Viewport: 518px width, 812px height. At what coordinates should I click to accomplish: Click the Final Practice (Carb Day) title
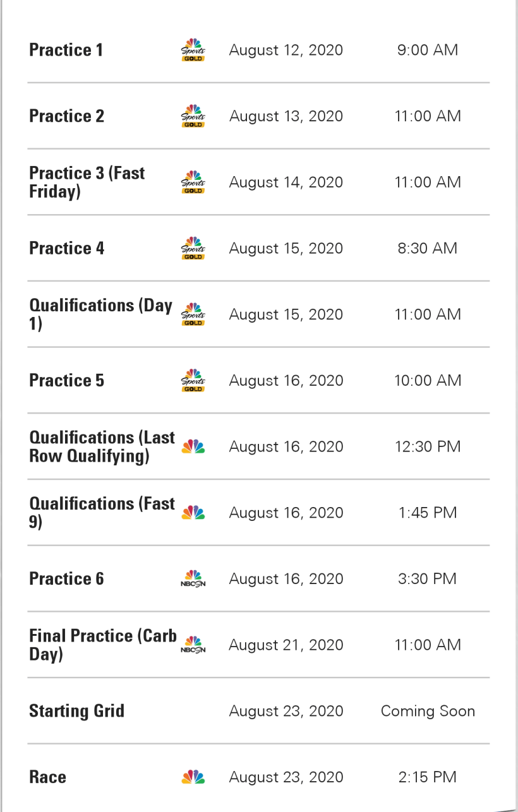pos(102,645)
